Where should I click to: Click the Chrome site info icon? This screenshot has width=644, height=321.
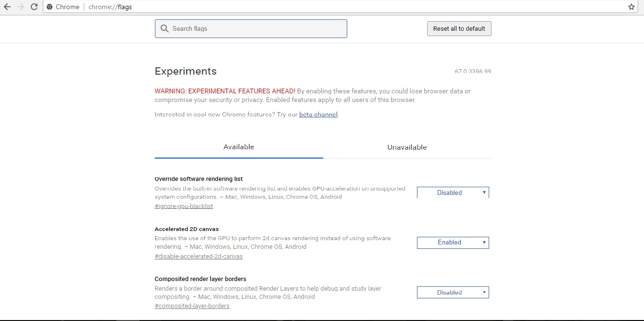(x=50, y=7)
